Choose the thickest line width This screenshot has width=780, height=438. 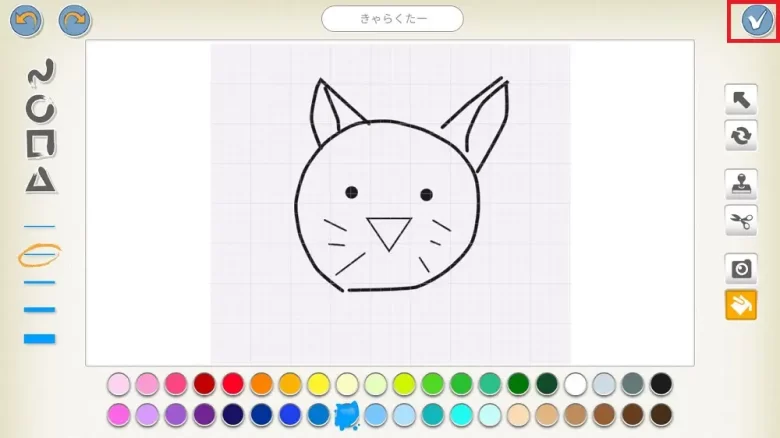tap(40, 339)
